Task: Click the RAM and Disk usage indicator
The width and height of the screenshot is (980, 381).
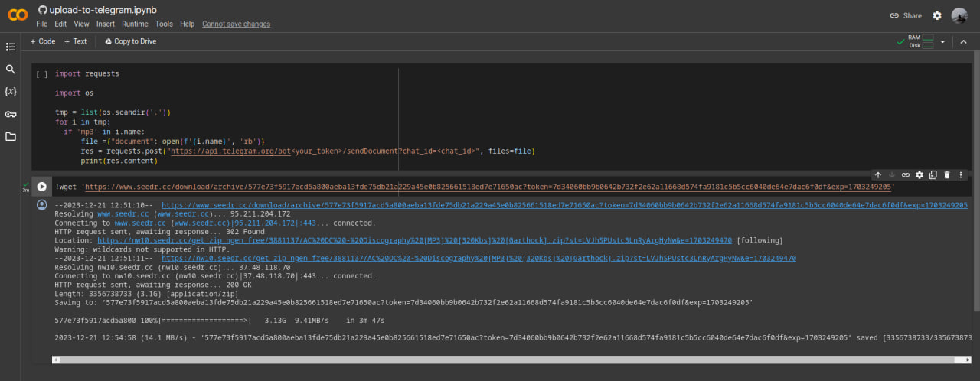Action: click(x=916, y=41)
